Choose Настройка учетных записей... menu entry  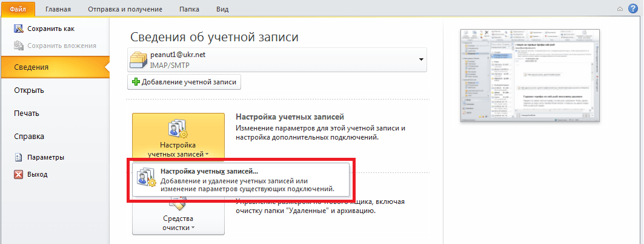tap(241, 180)
